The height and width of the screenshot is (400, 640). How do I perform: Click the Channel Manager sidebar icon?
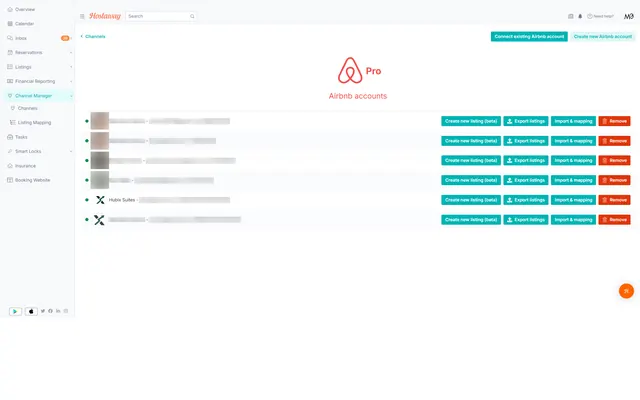coord(10,96)
